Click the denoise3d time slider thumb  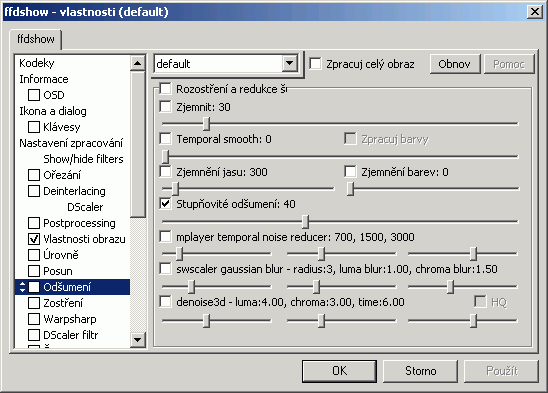pos(474,321)
